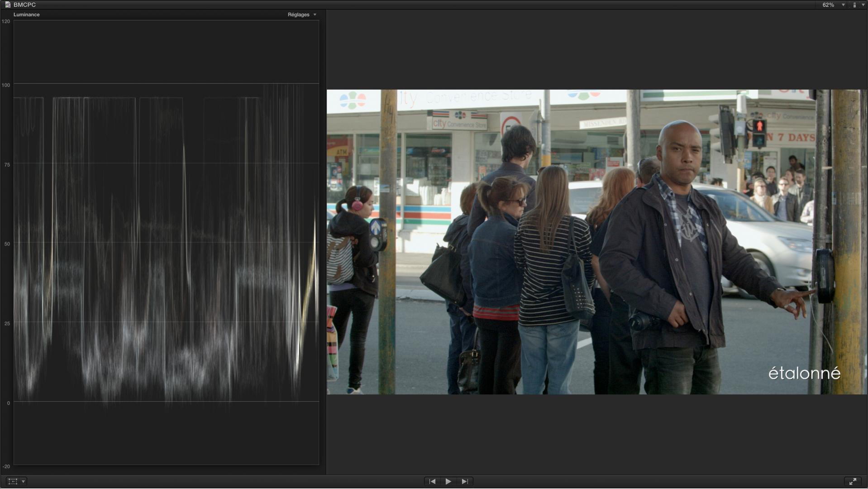868x489 pixels.
Task: Select the étalonné text overlay
Action: [804, 373]
